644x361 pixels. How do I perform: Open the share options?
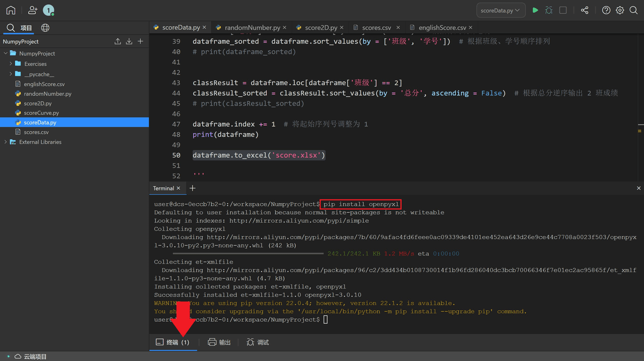[x=585, y=10]
